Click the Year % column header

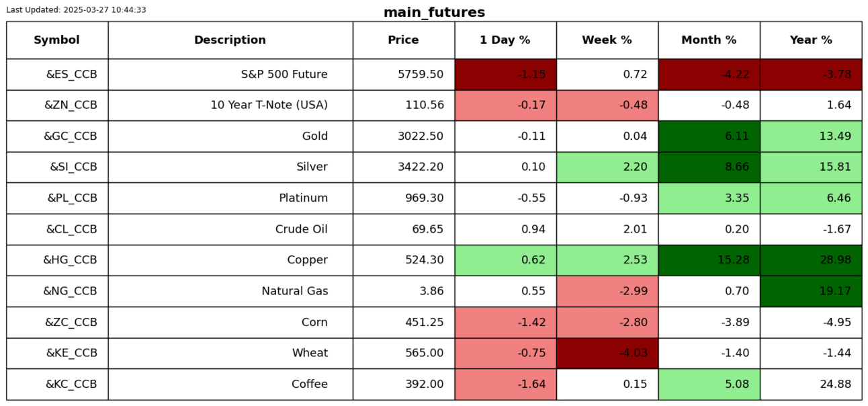(x=811, y=40)
